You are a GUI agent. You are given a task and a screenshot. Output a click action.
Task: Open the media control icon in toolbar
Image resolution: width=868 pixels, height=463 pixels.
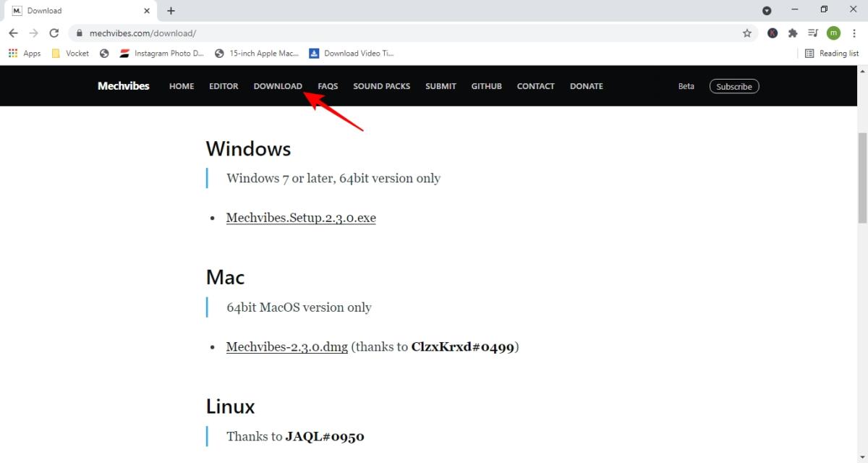[x=813, y=33]
